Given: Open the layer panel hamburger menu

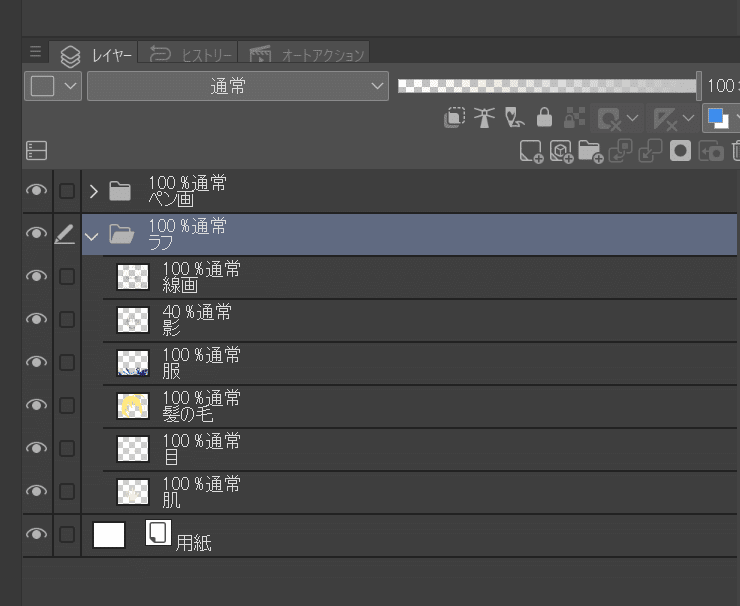Looking at the screenshot, I should 35,51.
